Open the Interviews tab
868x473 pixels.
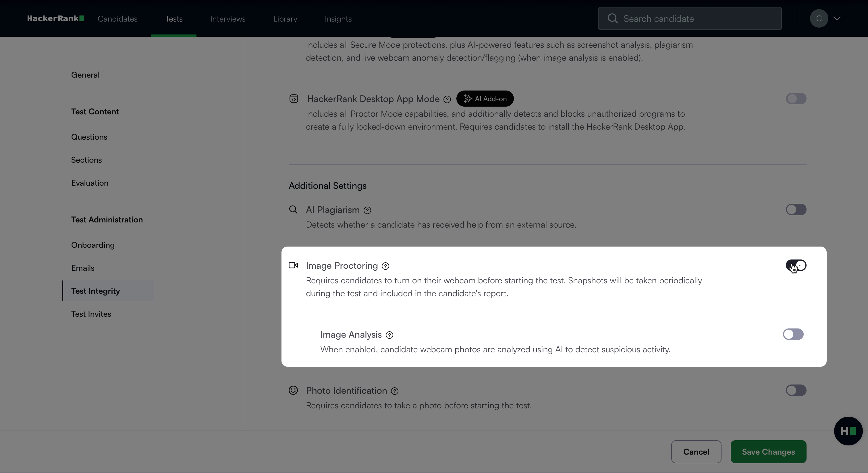point(228,19)
